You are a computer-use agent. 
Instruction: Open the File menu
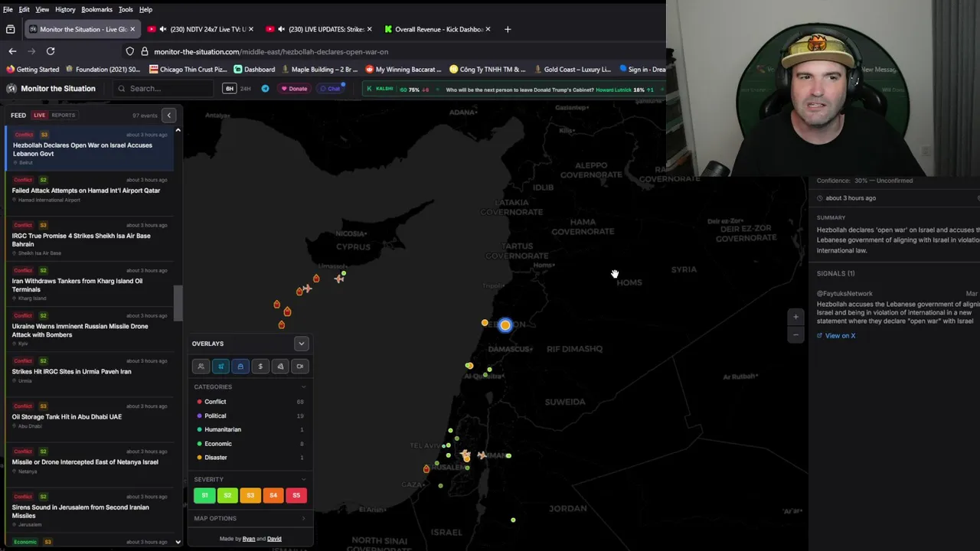click(8, 9)
